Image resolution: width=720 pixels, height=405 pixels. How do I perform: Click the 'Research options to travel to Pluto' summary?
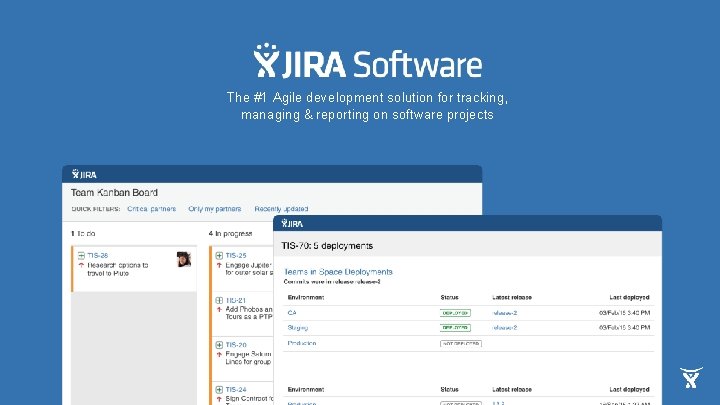[118, 269]
